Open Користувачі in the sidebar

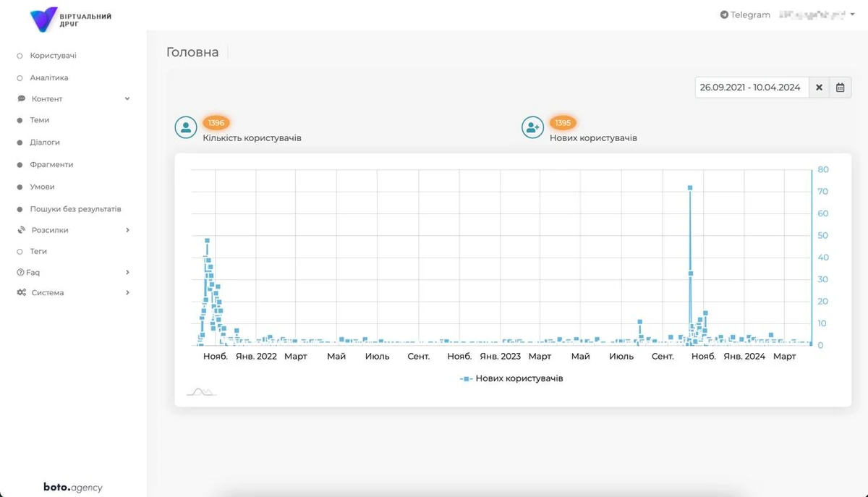point(53,56)
